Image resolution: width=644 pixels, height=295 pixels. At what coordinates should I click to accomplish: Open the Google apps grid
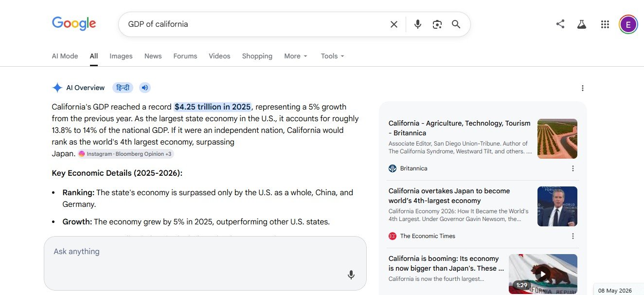click(x=605, y=24)
